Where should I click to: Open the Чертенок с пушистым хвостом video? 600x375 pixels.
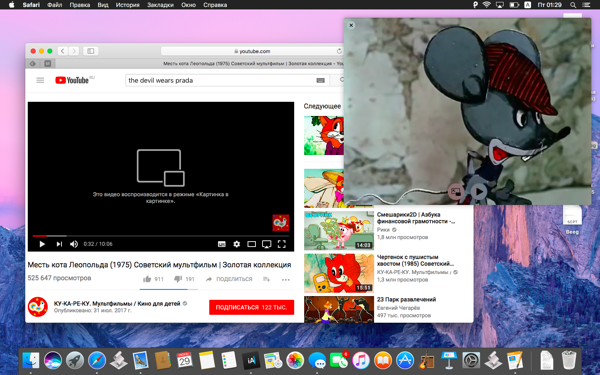[415, 261]
